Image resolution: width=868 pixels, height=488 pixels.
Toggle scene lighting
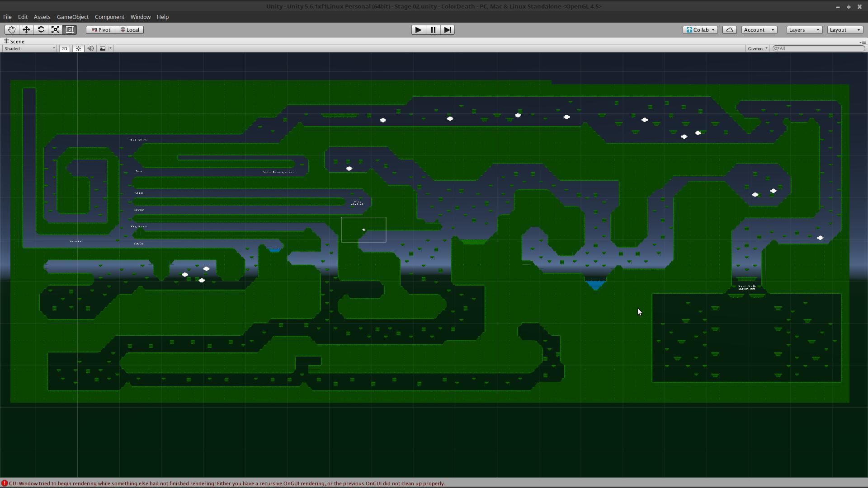coord(78,48)
